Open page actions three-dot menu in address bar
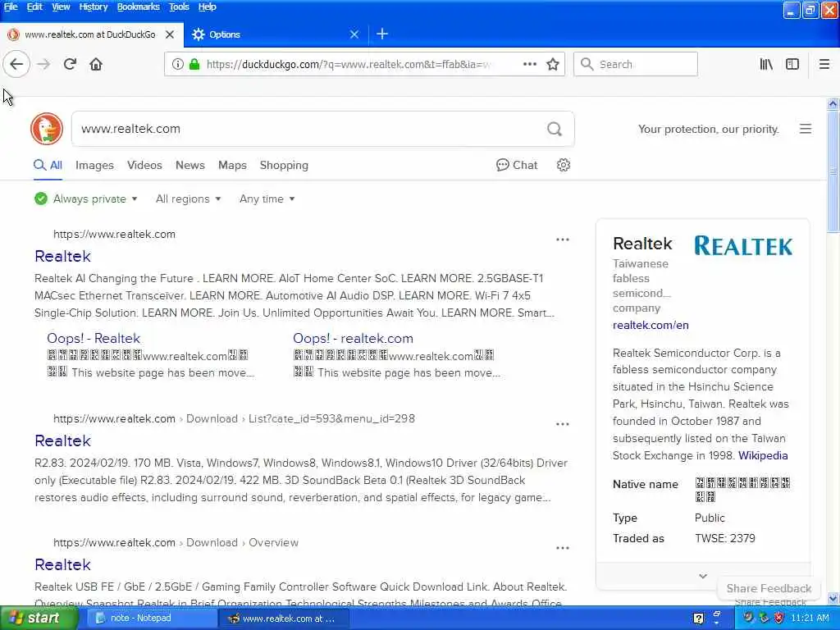The height and width of the screenshot is (630, 840). pyautogui.click(x=529, y=64)
